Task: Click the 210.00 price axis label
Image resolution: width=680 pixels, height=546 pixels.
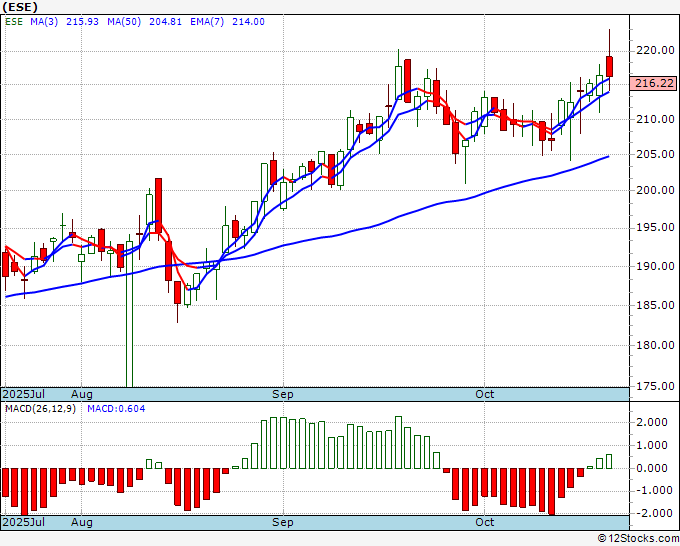Action: (655, 119)
